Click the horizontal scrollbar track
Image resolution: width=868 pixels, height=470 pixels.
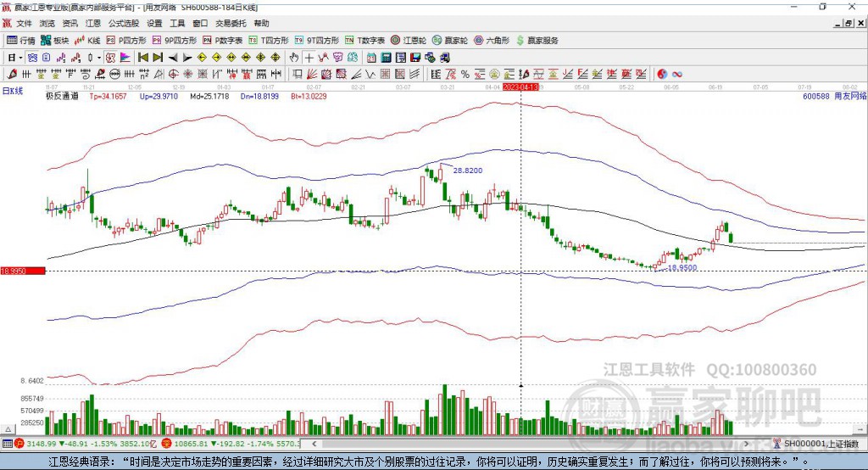(x=531, y=444)
